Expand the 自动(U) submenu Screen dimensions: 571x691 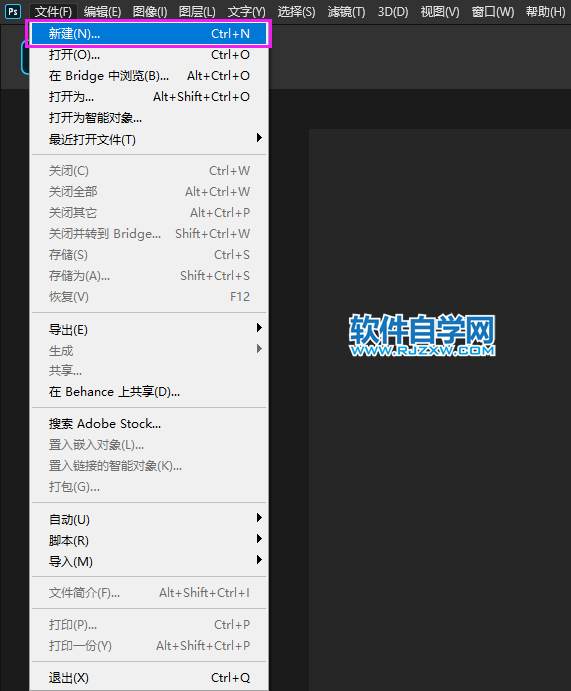point(149,520)
